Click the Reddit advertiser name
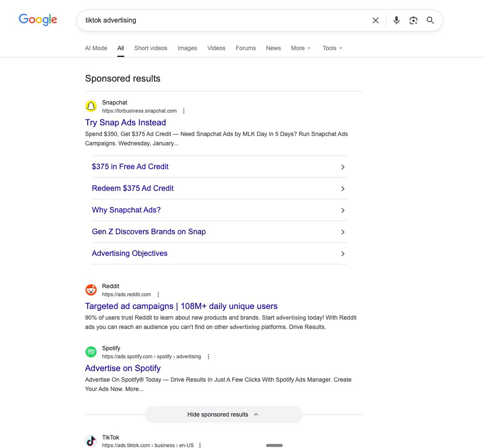The image size is (485, 448). click(111, 286)
